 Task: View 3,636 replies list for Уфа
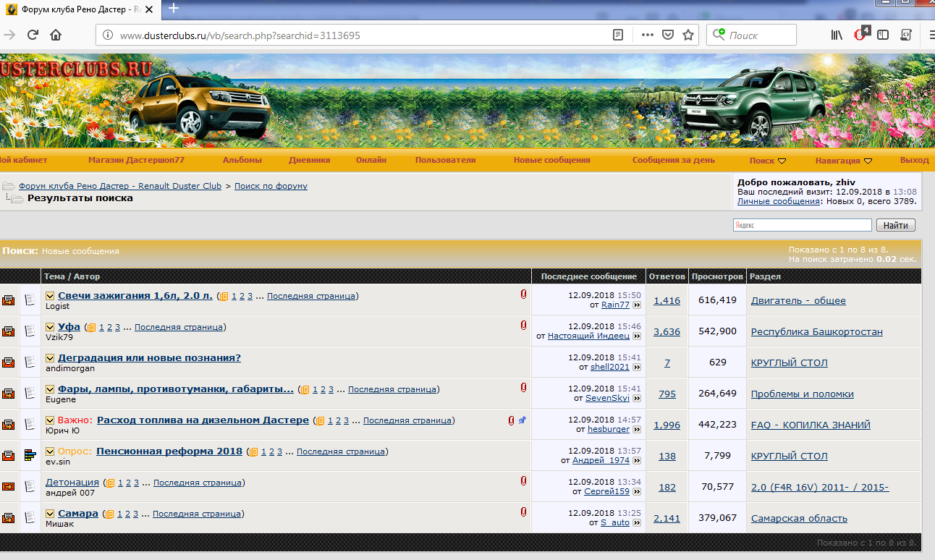point(667,331)
